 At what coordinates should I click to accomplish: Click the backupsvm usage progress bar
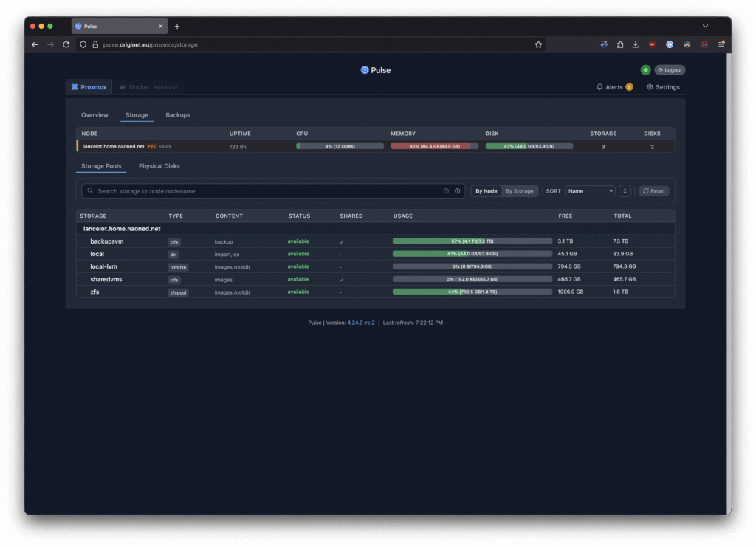point(472,241)
